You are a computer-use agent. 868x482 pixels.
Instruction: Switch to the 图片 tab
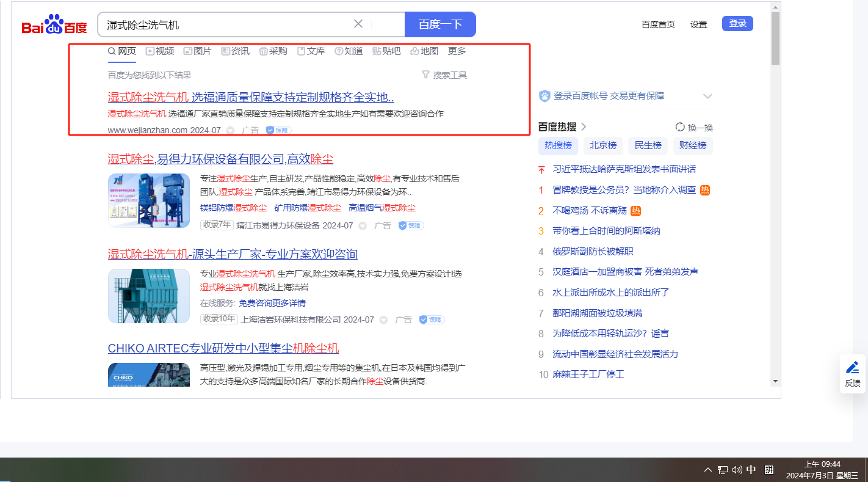pos(197,51)
